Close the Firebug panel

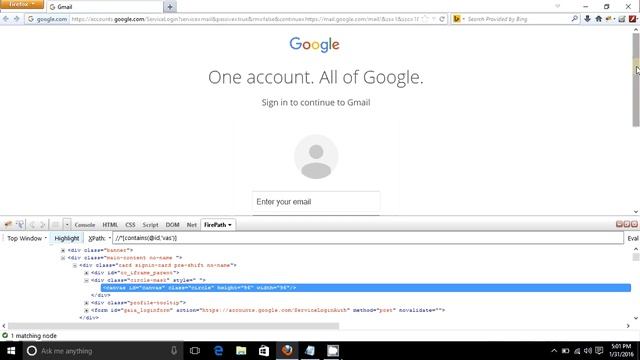(634, 224)
